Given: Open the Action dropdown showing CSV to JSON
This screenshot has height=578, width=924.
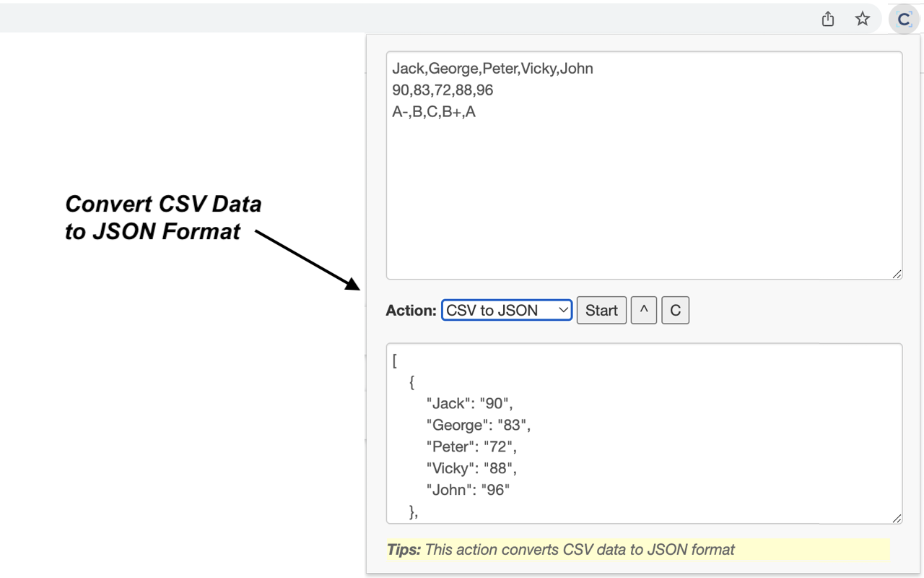Looking at the screenshot, I should 507,310.
